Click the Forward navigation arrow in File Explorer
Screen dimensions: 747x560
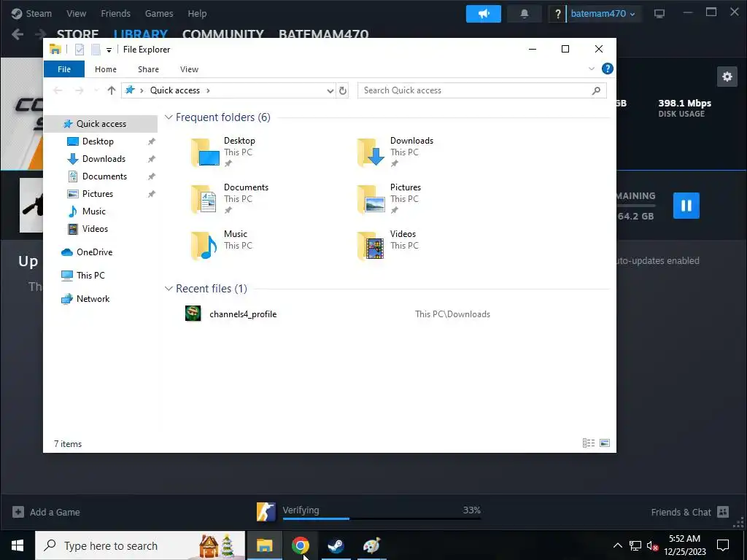click(x=79, y=90)
